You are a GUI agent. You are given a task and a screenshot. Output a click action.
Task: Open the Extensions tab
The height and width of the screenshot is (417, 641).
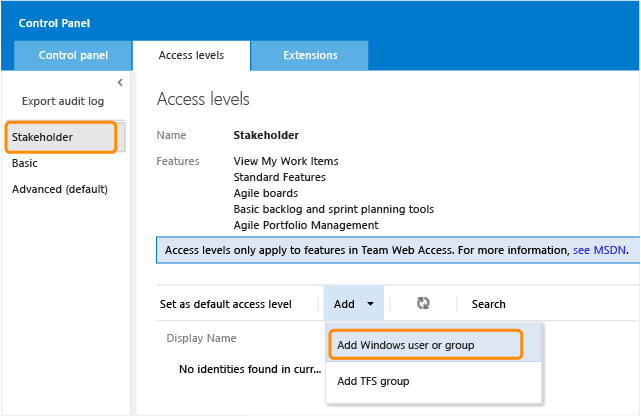pos(310,55)
